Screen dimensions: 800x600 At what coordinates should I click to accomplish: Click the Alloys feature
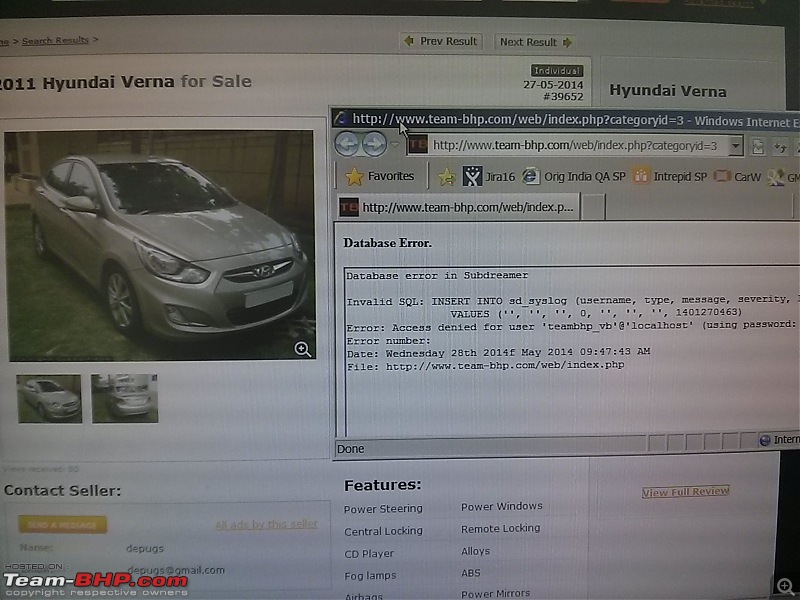click(476, 551)
